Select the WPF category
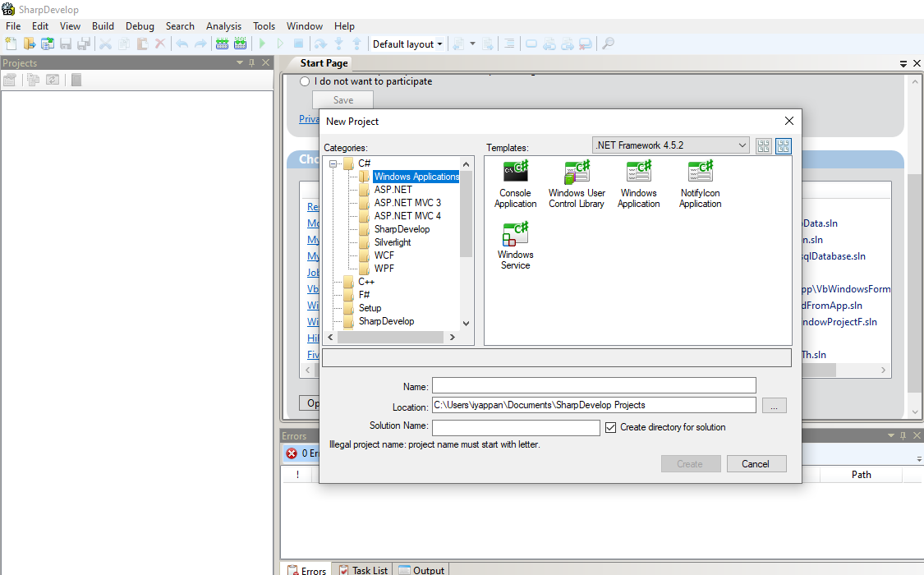This screenshot has height=575, width=924. [384, 268]
